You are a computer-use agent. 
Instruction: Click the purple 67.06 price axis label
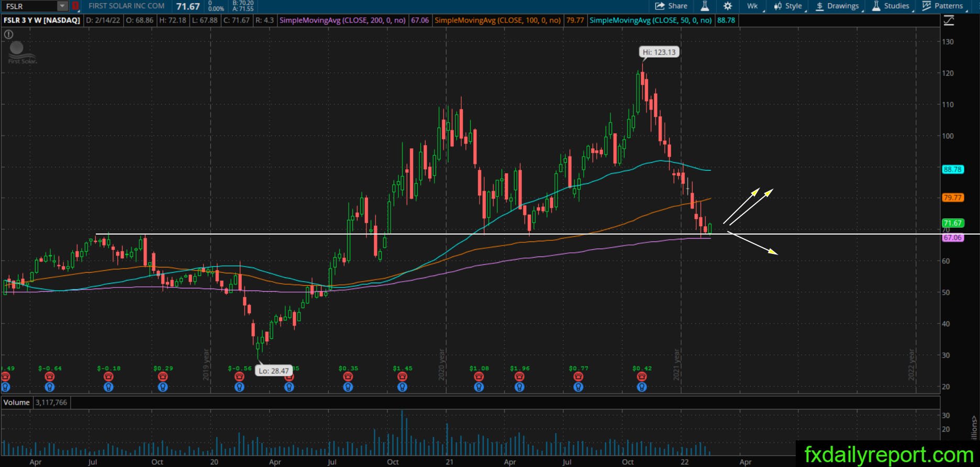click(x=953, y=238)
